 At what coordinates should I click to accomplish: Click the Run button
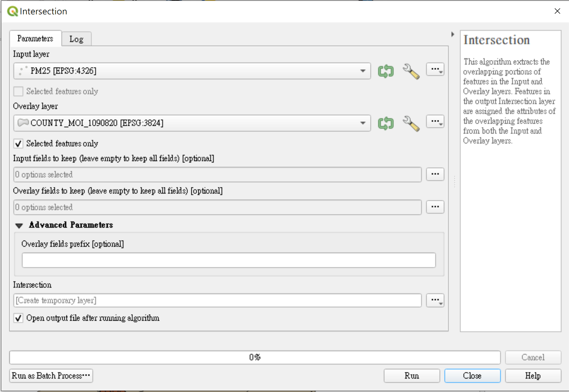[412, 376]
